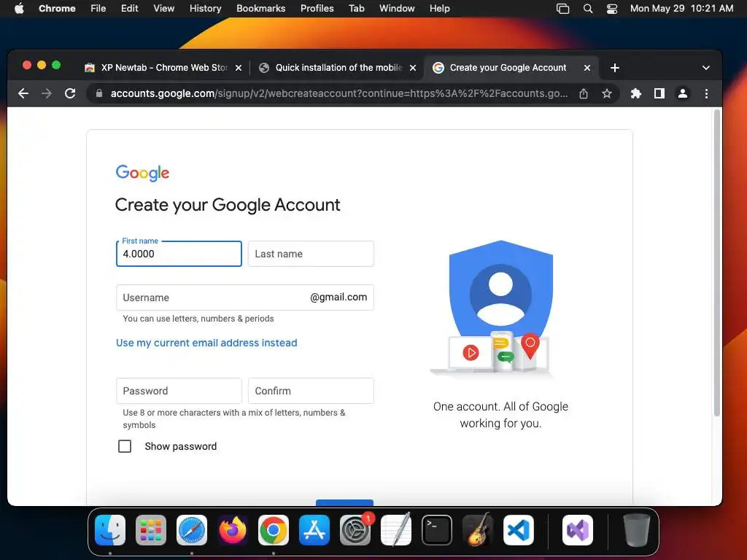
Task: Open the Window menu
Action: pyautogui.click(x=397, y=9)
